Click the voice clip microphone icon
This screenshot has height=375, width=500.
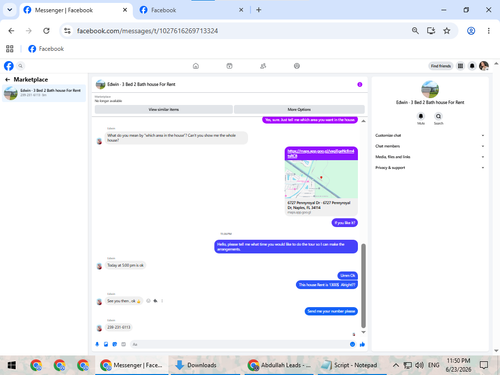click(x=97, y=344)
